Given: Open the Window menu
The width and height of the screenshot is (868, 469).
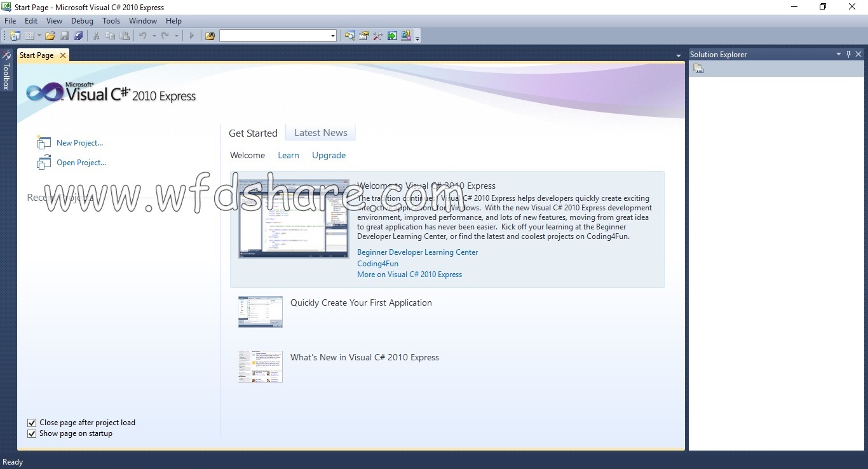Looking at the screenshot, I should (143, 21).
